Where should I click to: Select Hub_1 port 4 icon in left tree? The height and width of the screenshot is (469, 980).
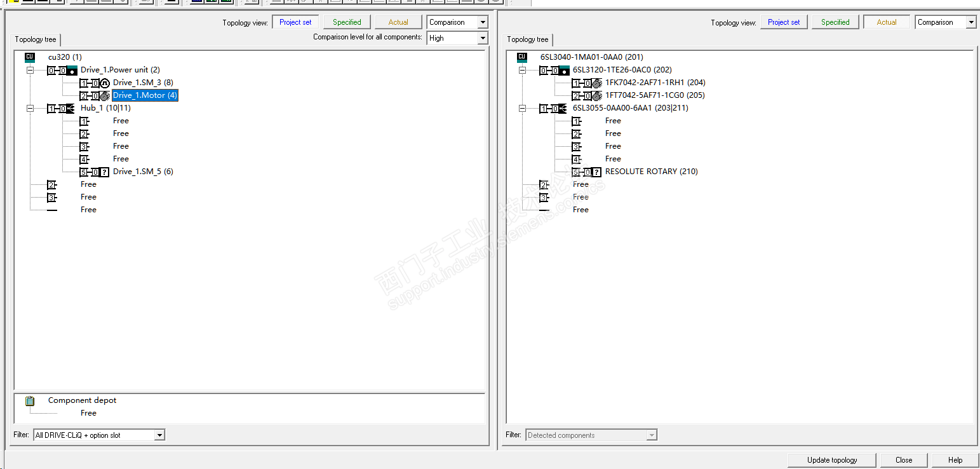(x=84, y=159)
